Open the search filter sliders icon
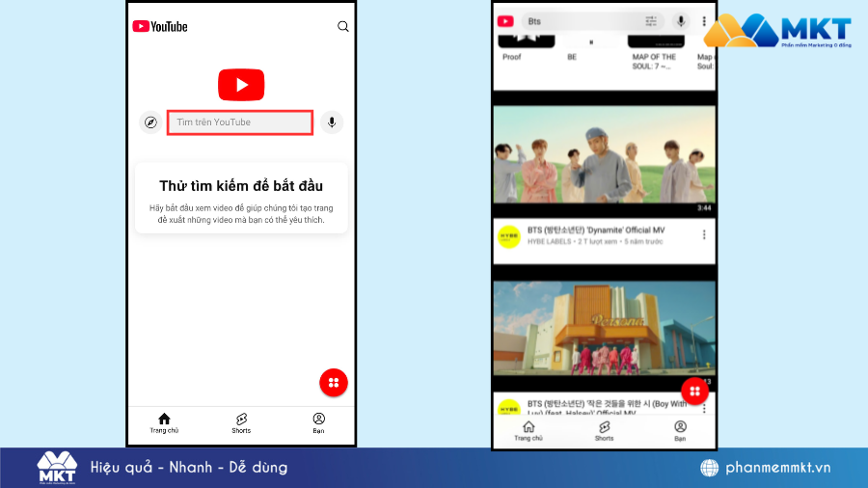Image resolution: width=868 pixels, height=488 pixels. 650,21
